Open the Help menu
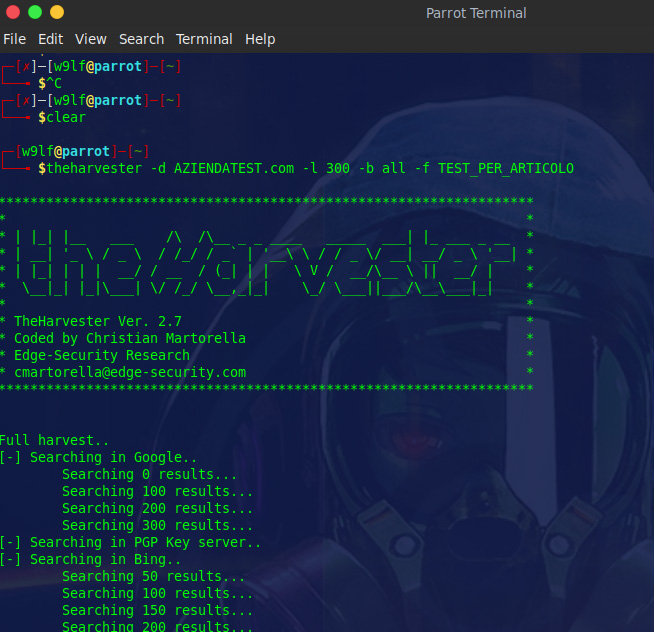Image resolution: width=654 pixels, height=632 pixels. pos(260,39)
